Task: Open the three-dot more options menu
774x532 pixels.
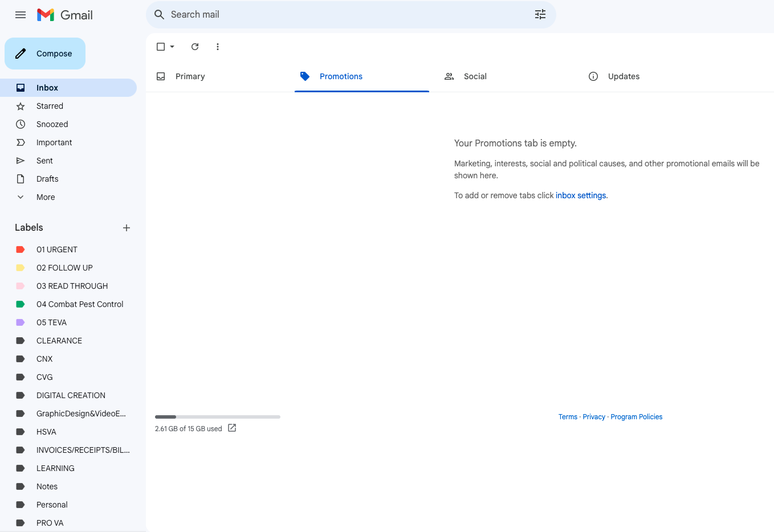Action: [218, 47]
